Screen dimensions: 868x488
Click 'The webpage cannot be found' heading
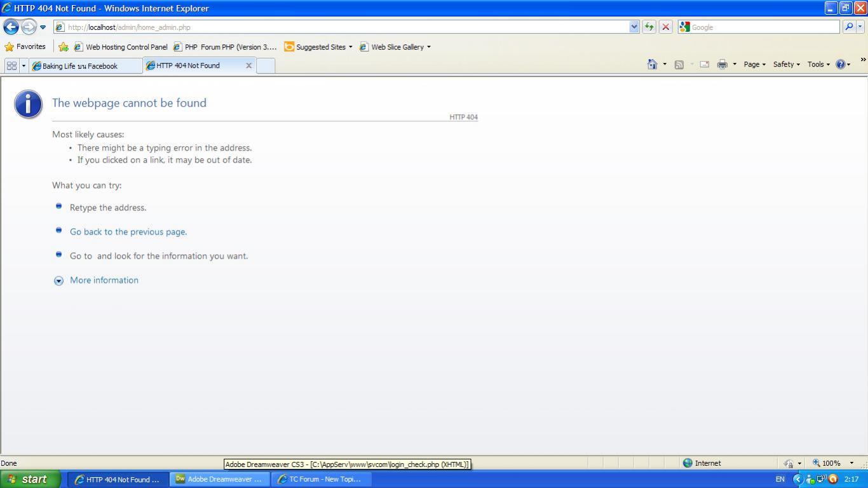click(x=129, y=103)
